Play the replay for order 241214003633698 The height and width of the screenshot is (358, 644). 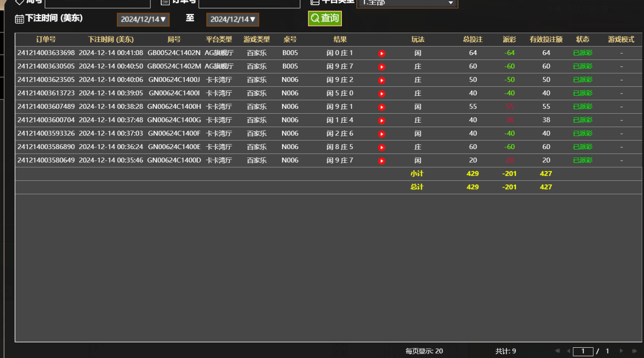pyautogui.click(x=381, y=53)
